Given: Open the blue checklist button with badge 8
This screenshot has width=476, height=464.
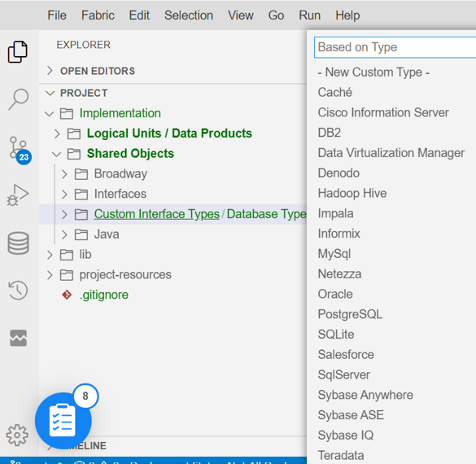Looking at the screenshot, I should point(63,421).
